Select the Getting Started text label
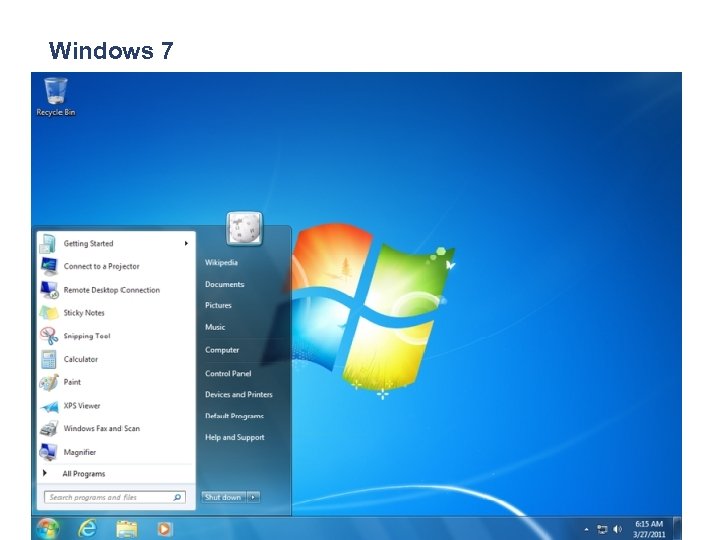The image size is (720, 540). 88,243
